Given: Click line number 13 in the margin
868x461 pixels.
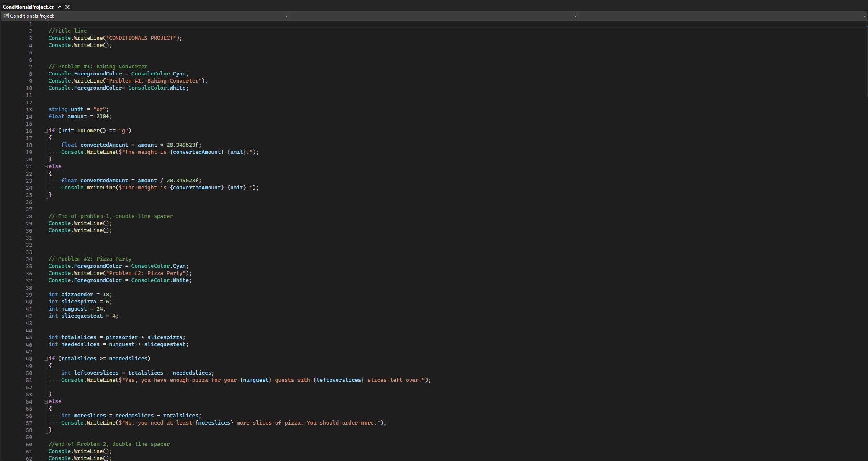Looking at the screenshot, I should (29, 110).
